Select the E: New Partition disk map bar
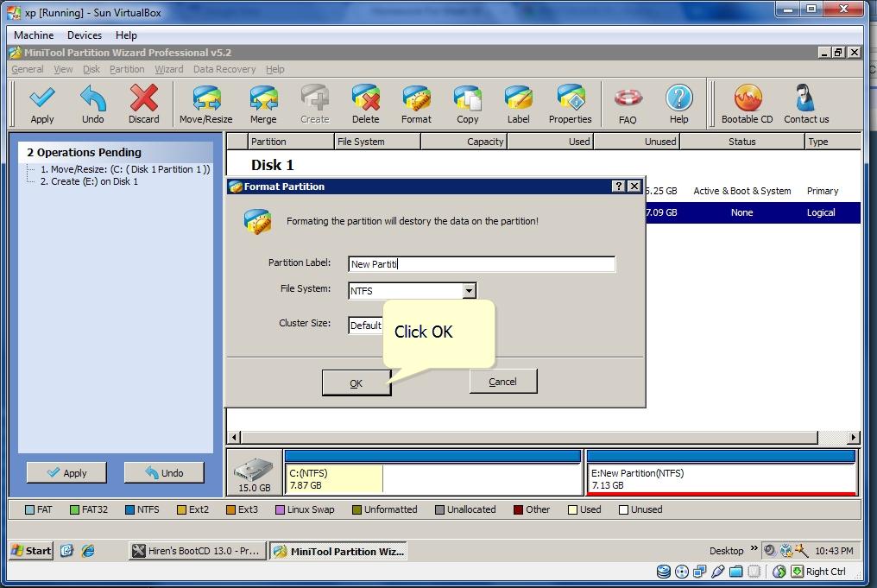 (722, 473)
